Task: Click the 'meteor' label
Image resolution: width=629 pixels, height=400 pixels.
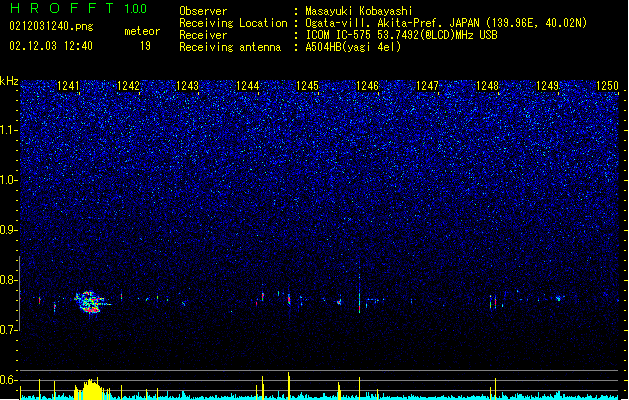Action: point(142,31)
